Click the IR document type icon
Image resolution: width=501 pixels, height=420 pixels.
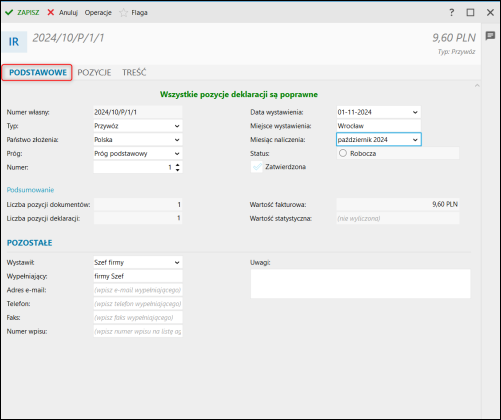pos(14,42)
